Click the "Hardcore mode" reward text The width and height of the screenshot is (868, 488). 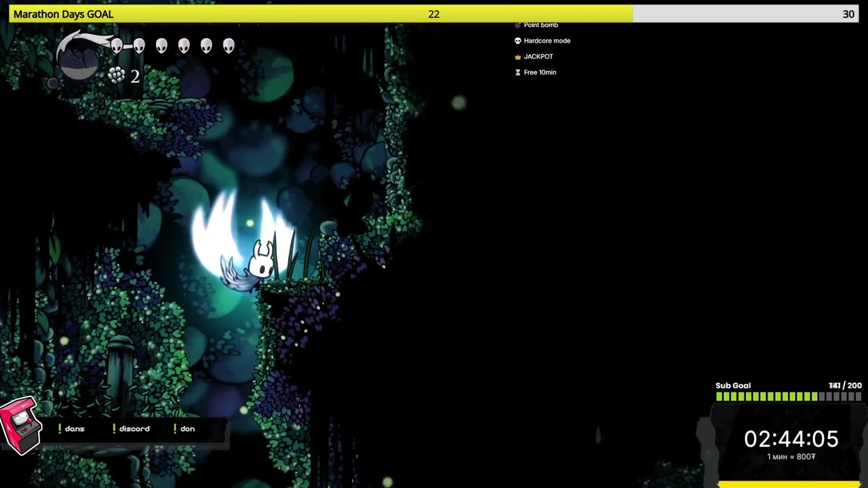(x=547, y=41)
